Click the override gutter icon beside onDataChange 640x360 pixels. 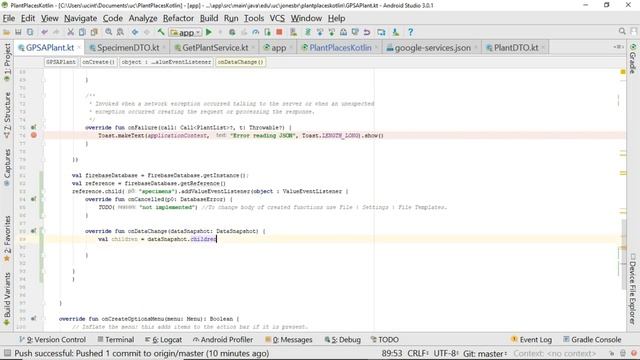click(x=33, y=231)
